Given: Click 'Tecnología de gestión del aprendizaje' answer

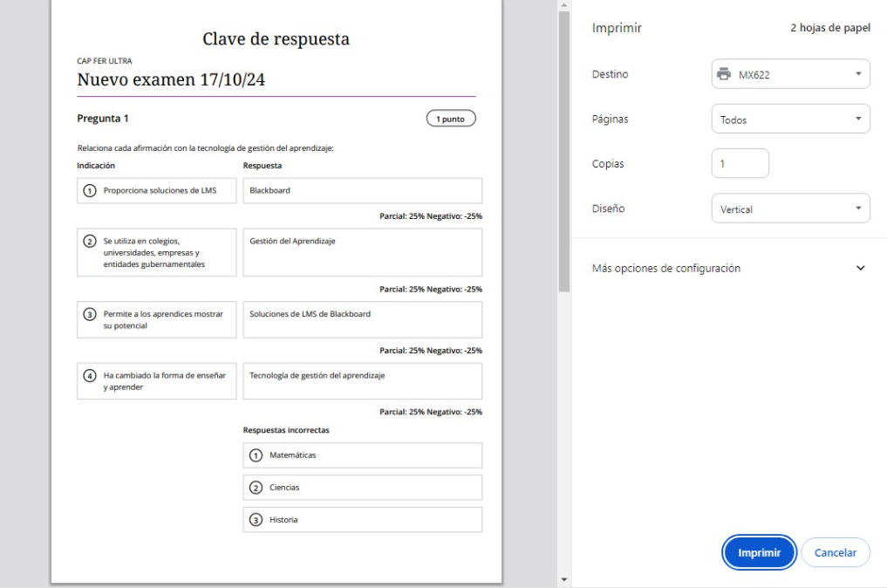Looking at the screenshot, I should coord(363,381).
